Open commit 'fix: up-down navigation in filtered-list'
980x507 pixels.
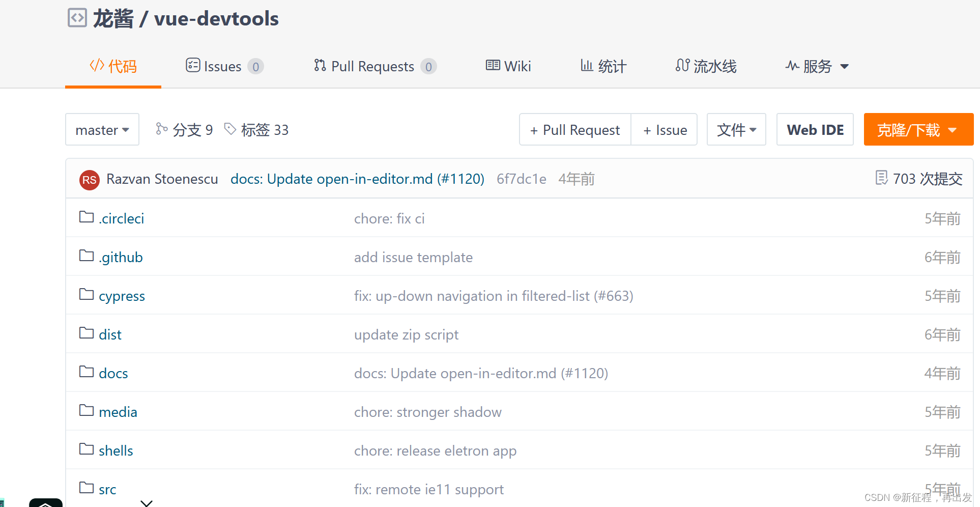tap(494, 296)
